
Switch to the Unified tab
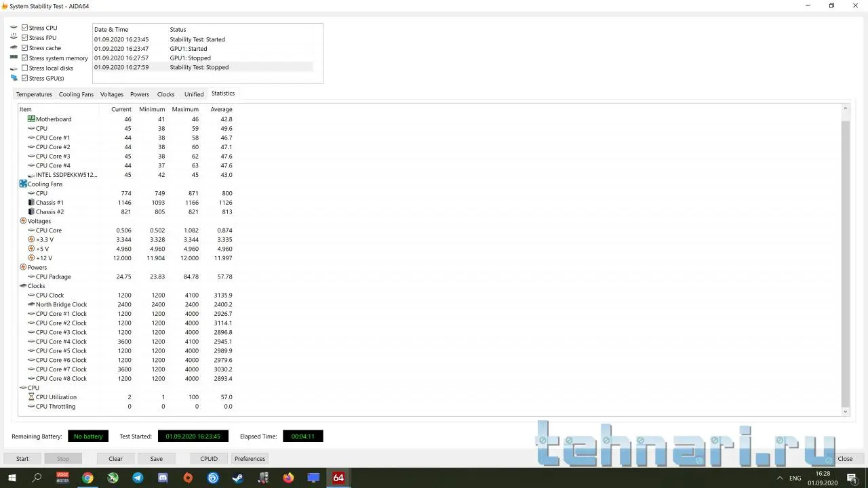point(194,94)
